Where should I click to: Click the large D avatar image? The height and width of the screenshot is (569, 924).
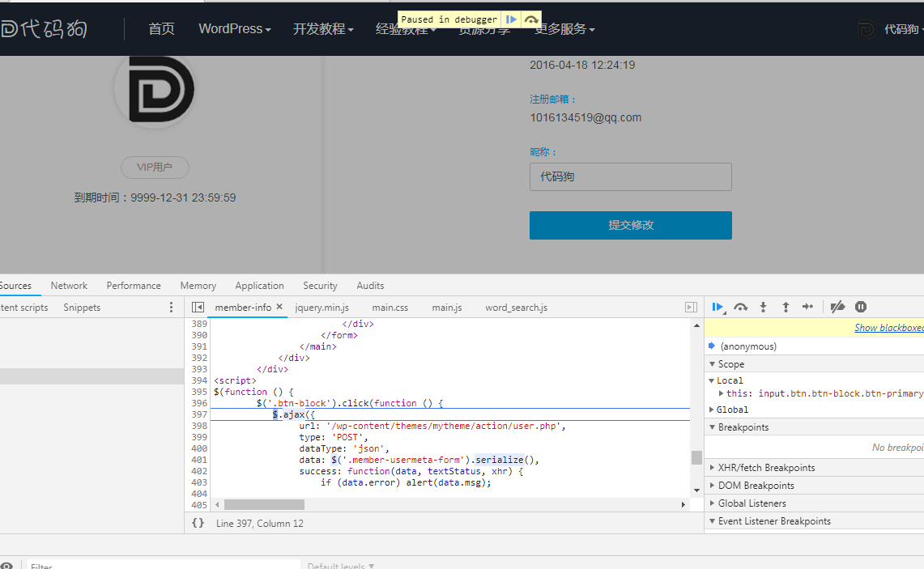click(155, 91)
